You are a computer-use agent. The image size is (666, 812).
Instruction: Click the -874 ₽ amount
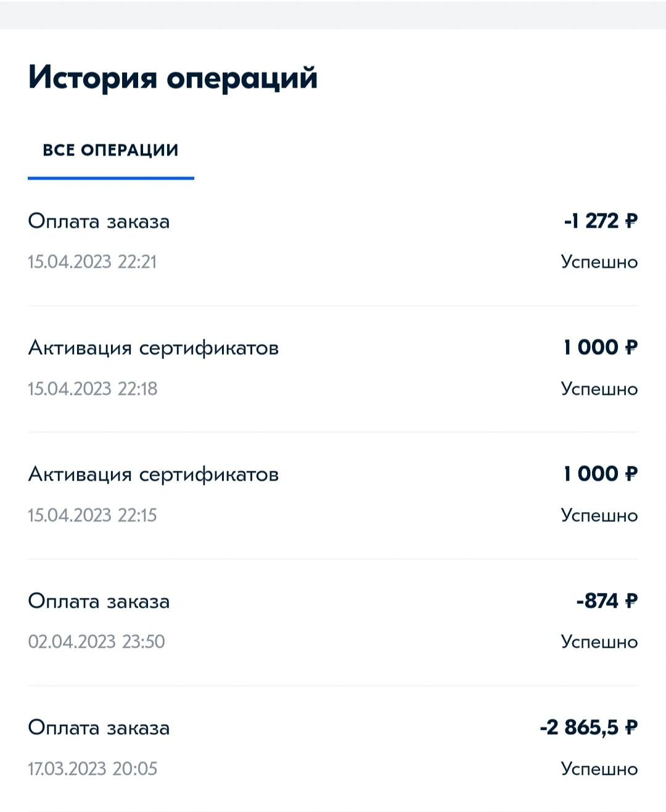[x=607, y=600]
